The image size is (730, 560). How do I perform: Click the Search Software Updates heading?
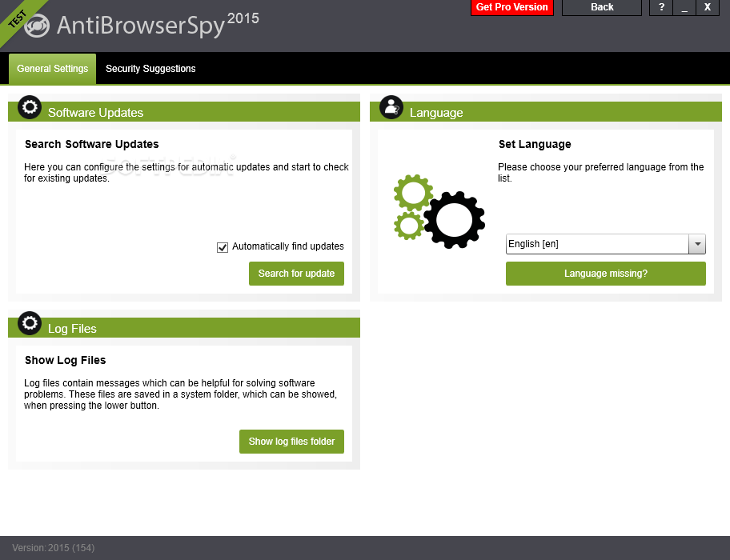tap(92, 144)
